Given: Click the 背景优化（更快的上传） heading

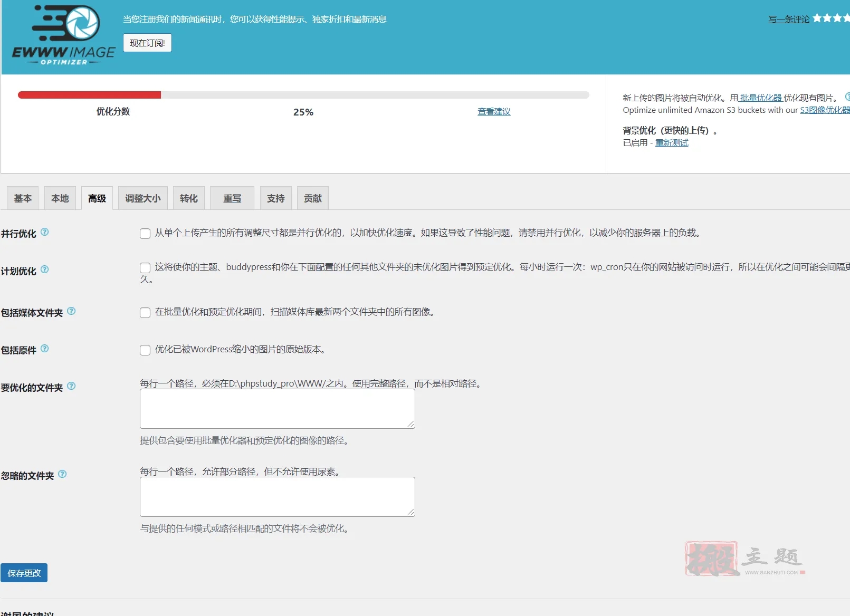Looking at the screenshot, I should pyautogui.click(x=670, y=130).
